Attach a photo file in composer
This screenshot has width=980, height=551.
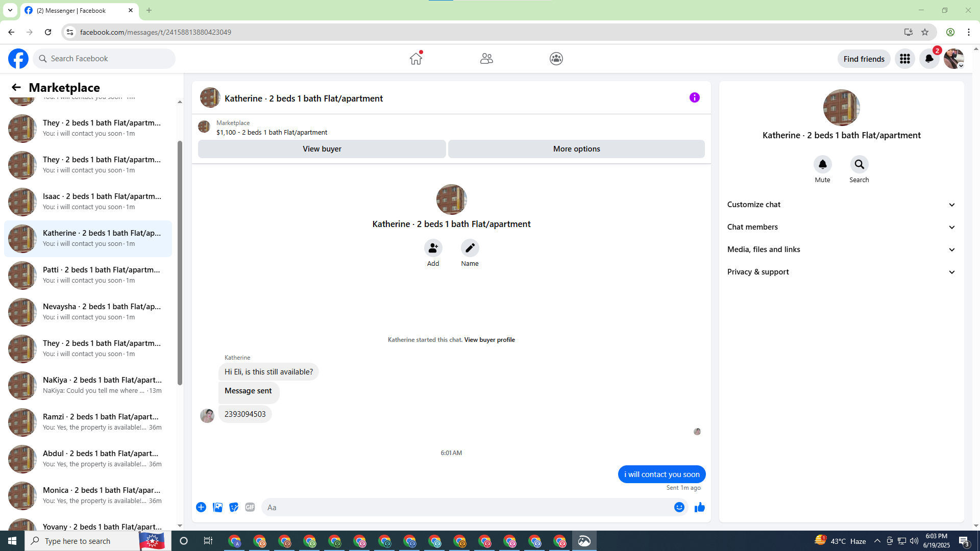(x=217, y=507)
